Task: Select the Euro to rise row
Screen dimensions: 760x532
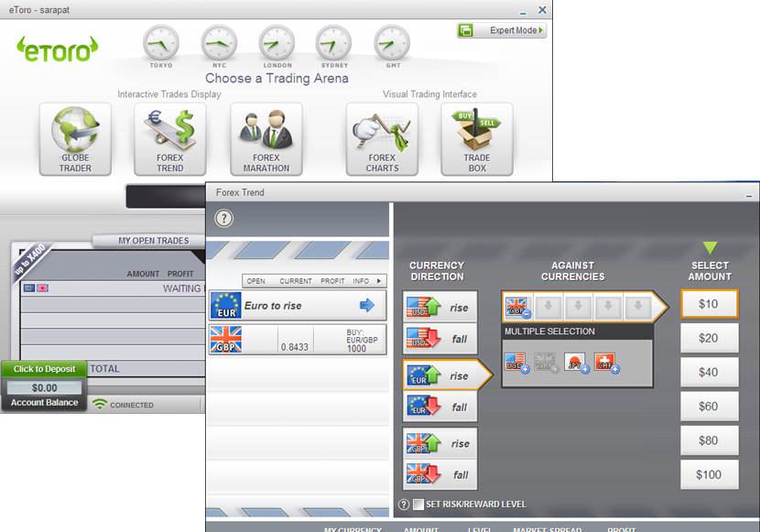Action: (x=298, y=305)
